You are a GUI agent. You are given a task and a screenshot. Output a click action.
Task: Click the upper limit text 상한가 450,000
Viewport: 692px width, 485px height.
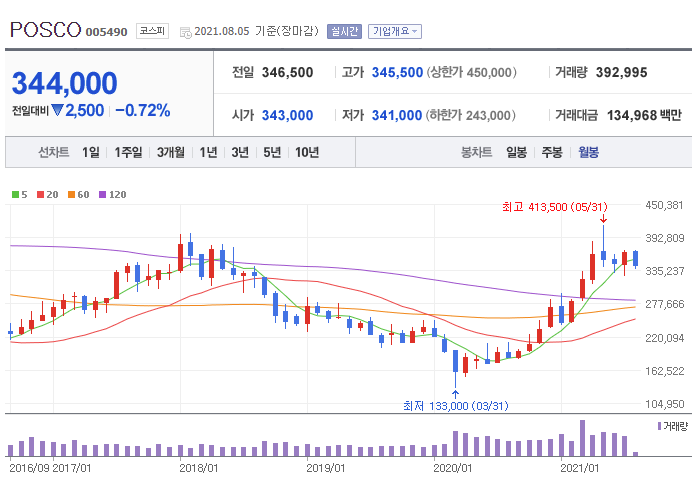click(x=471, y=72)
